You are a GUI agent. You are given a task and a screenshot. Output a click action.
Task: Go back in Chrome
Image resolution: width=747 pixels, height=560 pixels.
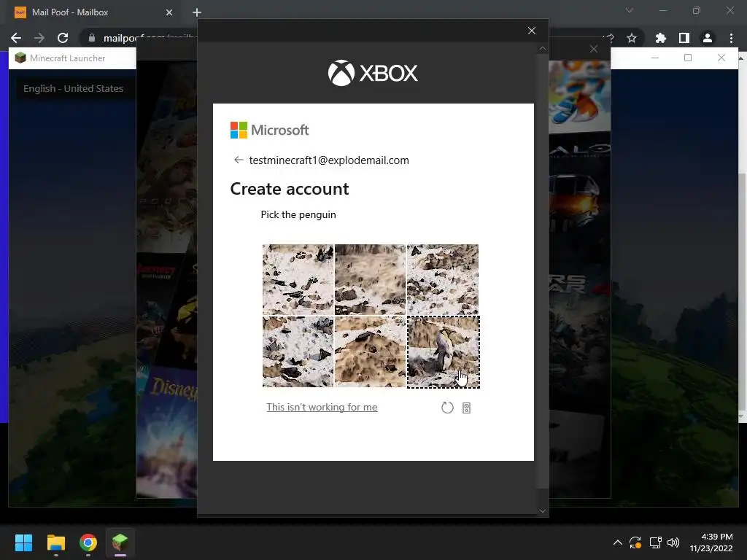(x=16, y=38)
